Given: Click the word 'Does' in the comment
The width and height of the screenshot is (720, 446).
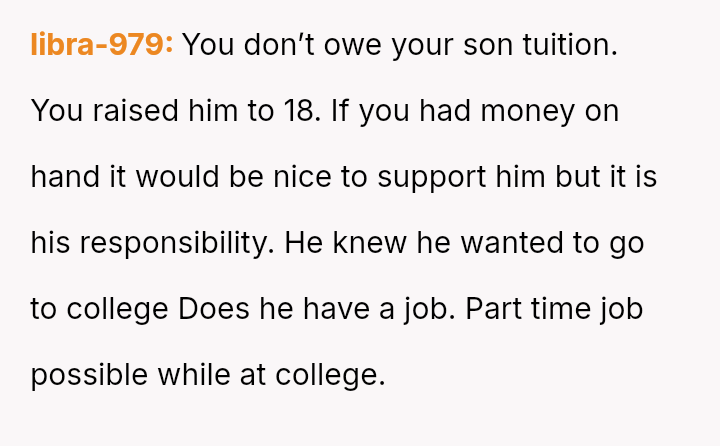Looking at the screenshot, I should [x=214, y=309].
